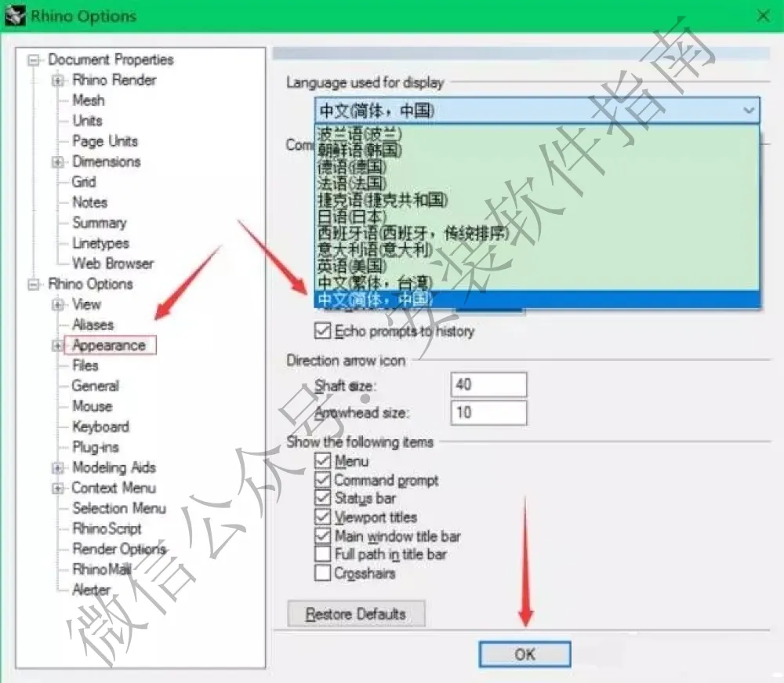Select Aliases tree item
Viewport: 784px width, 683px height.
click(x=93, y=325)
